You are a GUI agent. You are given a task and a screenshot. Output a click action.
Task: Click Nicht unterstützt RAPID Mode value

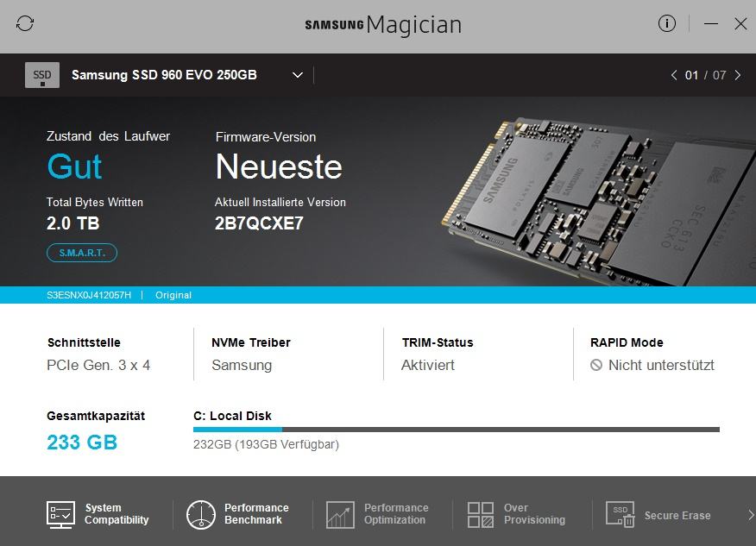click(x=661, y=365)
